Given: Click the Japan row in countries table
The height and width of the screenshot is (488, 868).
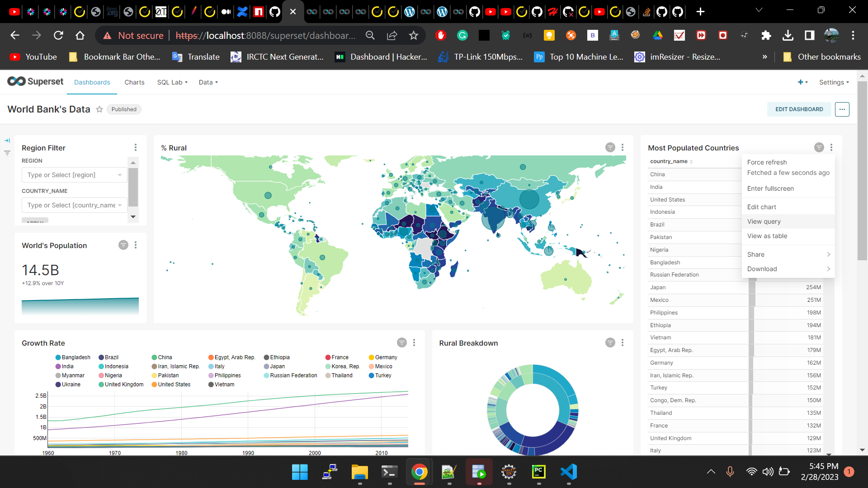Looking at the screenshot, I should (x=735, y=287).
